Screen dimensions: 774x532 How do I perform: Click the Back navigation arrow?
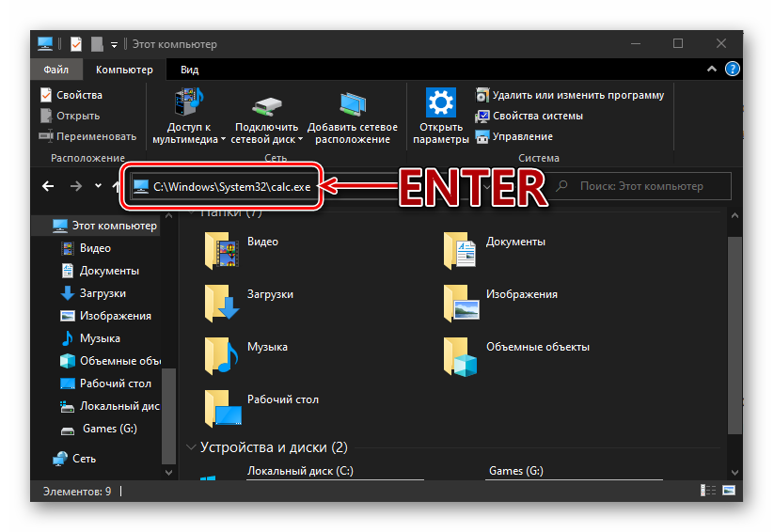coord(49,186)
